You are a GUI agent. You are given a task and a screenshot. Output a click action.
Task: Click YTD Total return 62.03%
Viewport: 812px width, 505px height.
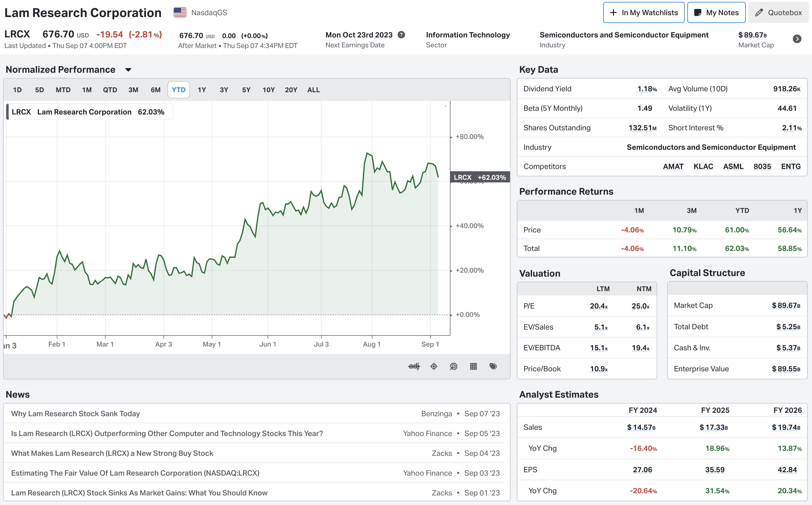pyautogui.click(x=737, y=248)
